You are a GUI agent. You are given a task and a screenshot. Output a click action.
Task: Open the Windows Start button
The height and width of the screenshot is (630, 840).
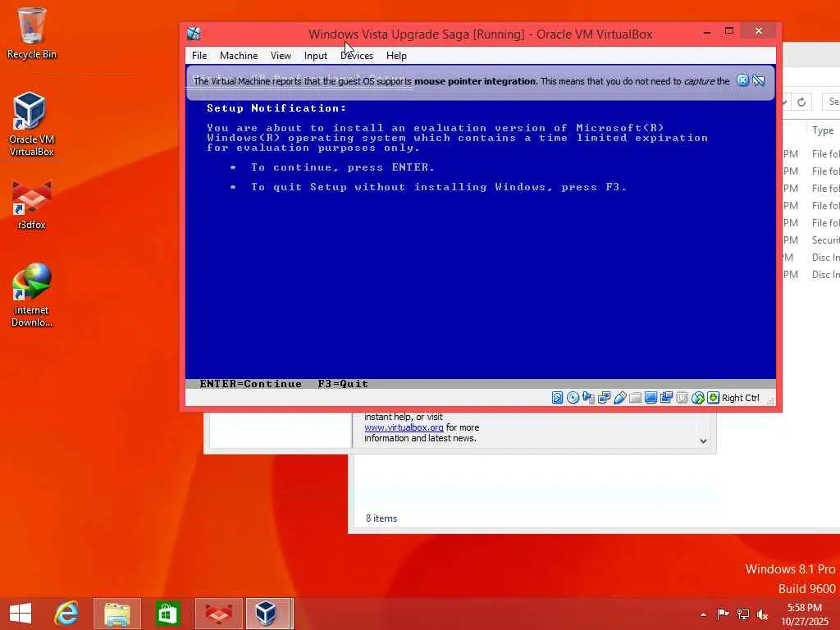21,614
